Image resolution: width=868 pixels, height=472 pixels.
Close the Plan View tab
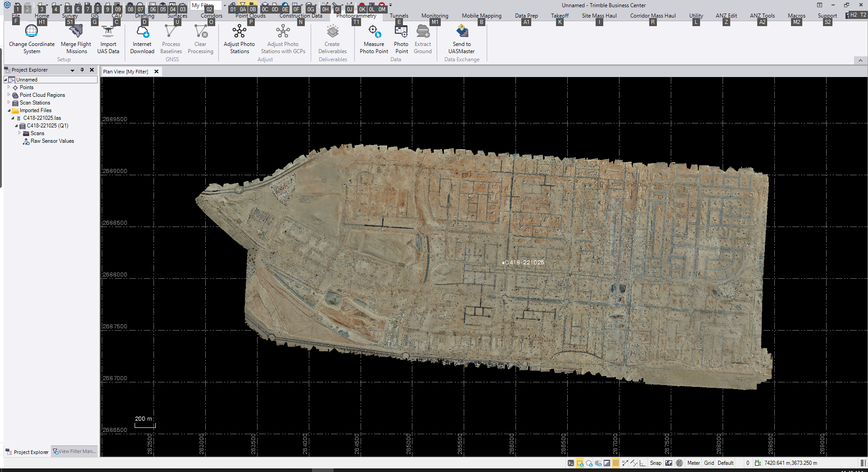[156, 72]
